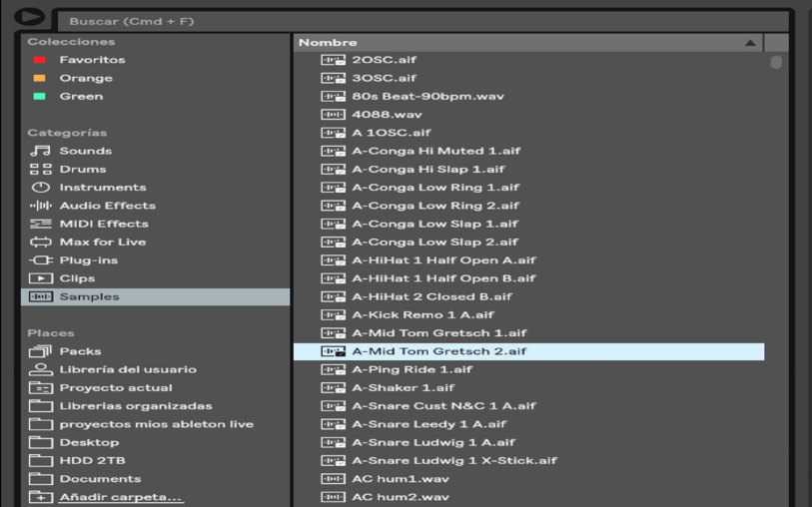812x507 pixels.
Task: Select the A-Kick Remo 1 A.aif sample
Action: (x=422, y=315)
